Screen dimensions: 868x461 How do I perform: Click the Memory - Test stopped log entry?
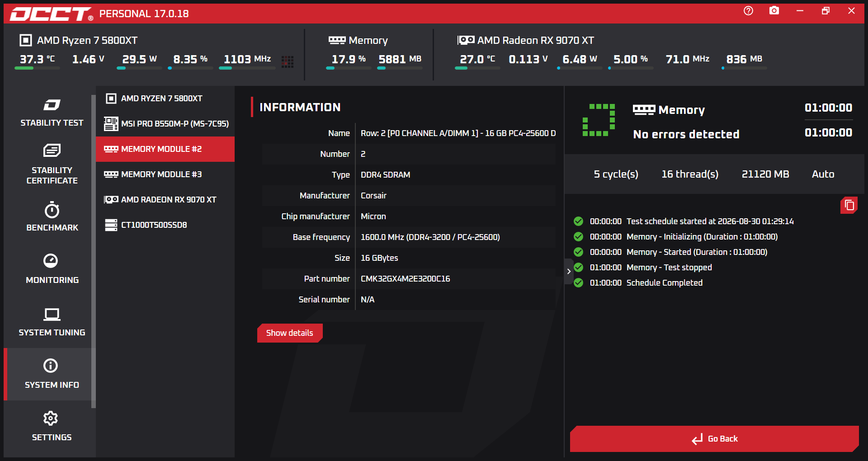(x=669, y=268)
